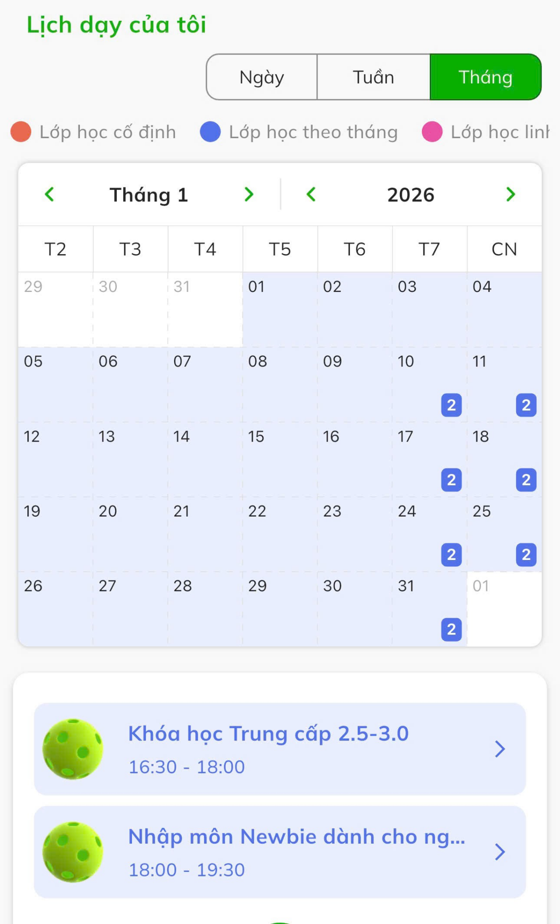This screenshot has width=560, height=924.
Task: Click red Lớp học cố định color dot
Action: (21, 132)
